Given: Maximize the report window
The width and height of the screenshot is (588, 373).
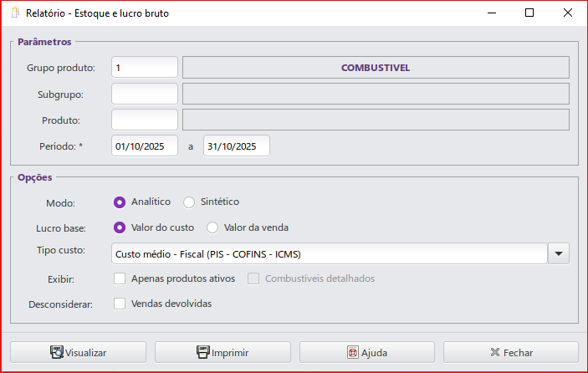Looking at the screenshot, I should (x=529, y=13).
